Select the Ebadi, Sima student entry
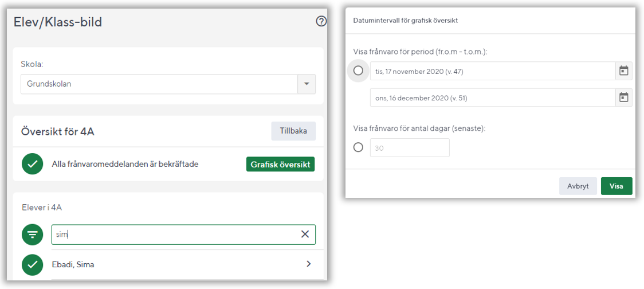This screenshot has height=289, width=644. 78,264
